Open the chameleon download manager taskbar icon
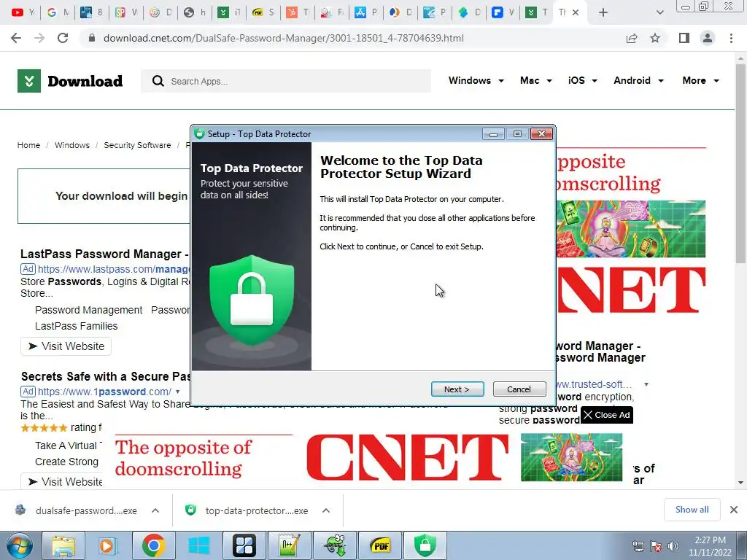Viewport: 747px width, 560px height. tap(336, 545)
